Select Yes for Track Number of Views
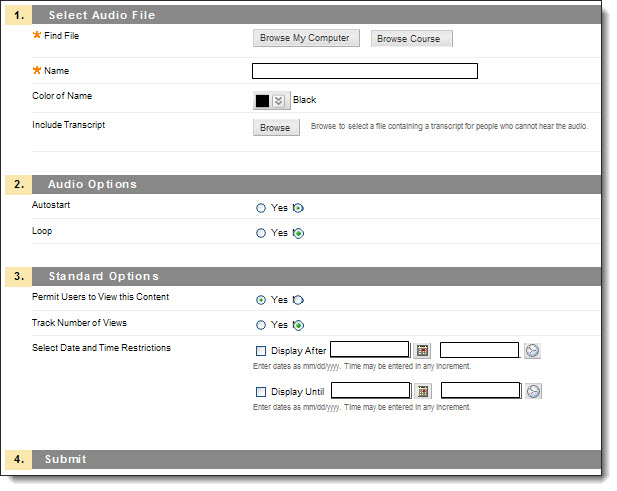The width and height of the screenshot is (617, 491). [261, 325]
